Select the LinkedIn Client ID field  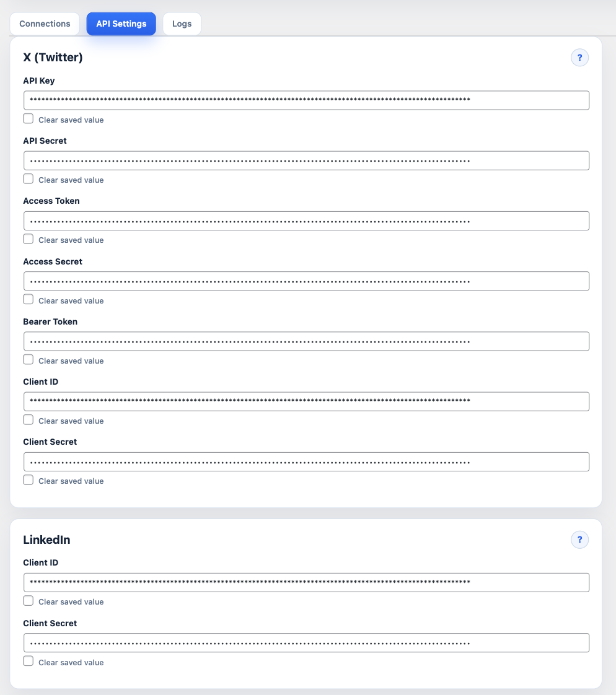point(306,582)
